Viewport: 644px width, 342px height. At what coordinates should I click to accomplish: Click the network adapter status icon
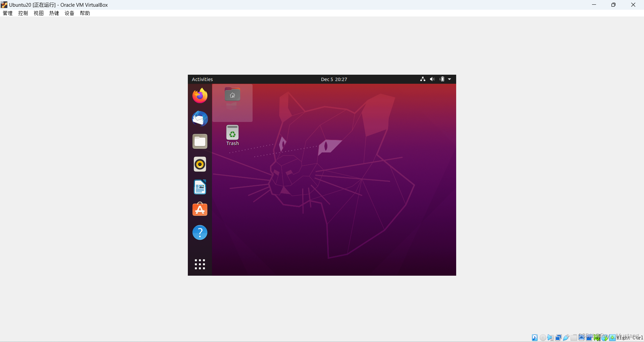pos(558,338)
